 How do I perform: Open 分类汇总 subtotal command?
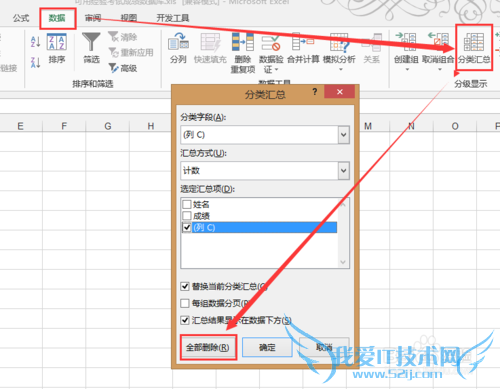pos(474,48)
